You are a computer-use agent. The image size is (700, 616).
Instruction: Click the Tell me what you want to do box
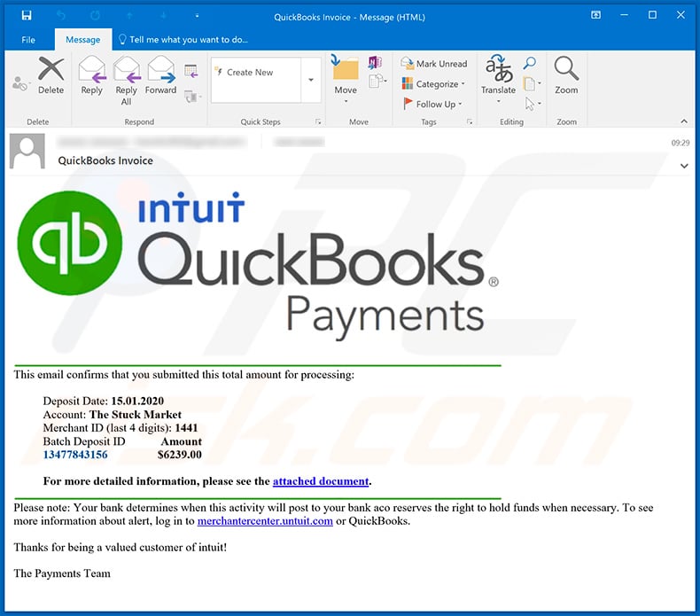(183, 40)
